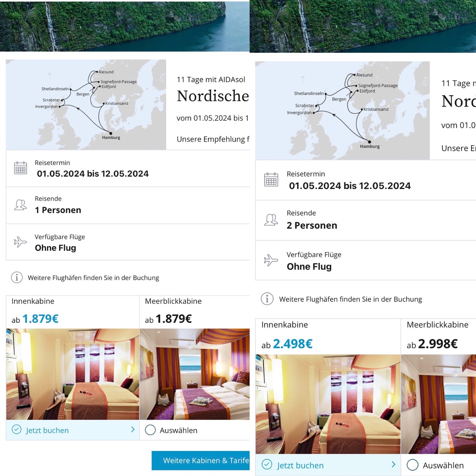The height and width of the screenshot is (476, 476).
Task: Click Weitere Kabinen & Tarife button
Action: click(x=201, y=461)
